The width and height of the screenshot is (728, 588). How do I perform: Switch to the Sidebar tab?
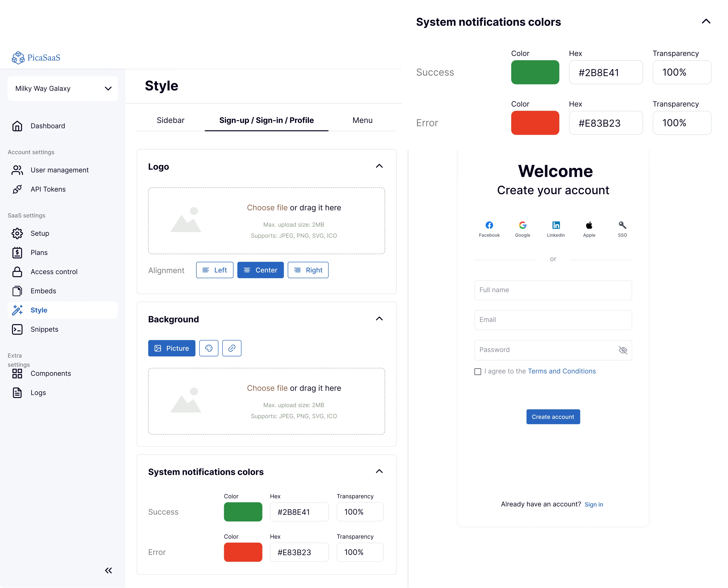(x=171, y=120)
